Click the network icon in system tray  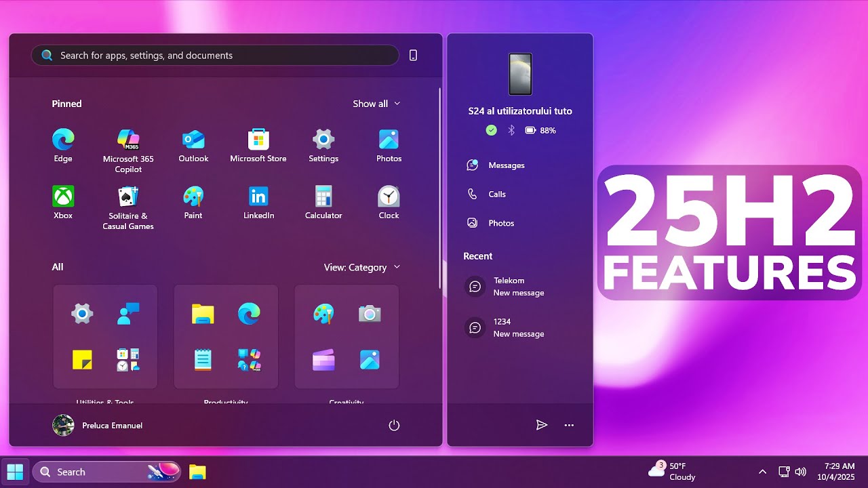(x=784, y=472)
